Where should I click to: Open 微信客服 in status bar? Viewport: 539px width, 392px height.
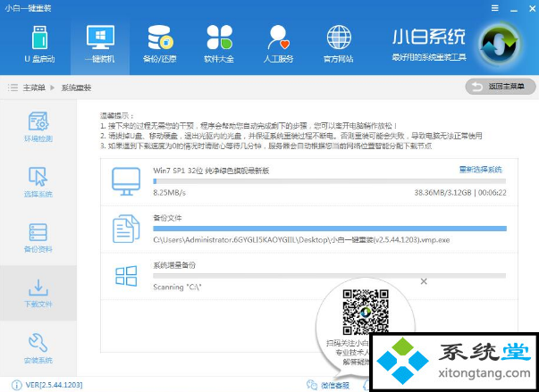328,385
